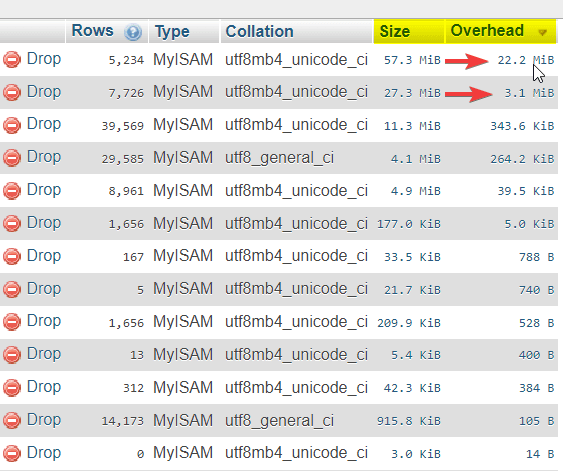Select utf8_general_ci in the 29,585 rows row

coord(279,158)
